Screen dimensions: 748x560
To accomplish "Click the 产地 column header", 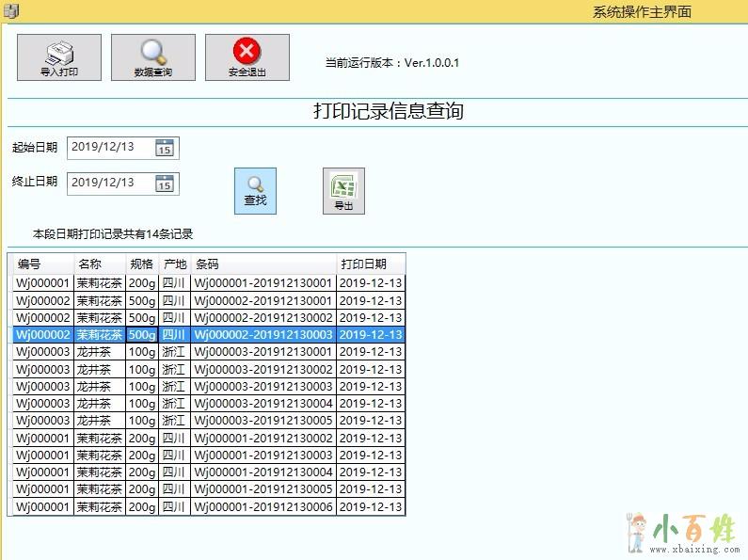I will click(x=174, y=264).
